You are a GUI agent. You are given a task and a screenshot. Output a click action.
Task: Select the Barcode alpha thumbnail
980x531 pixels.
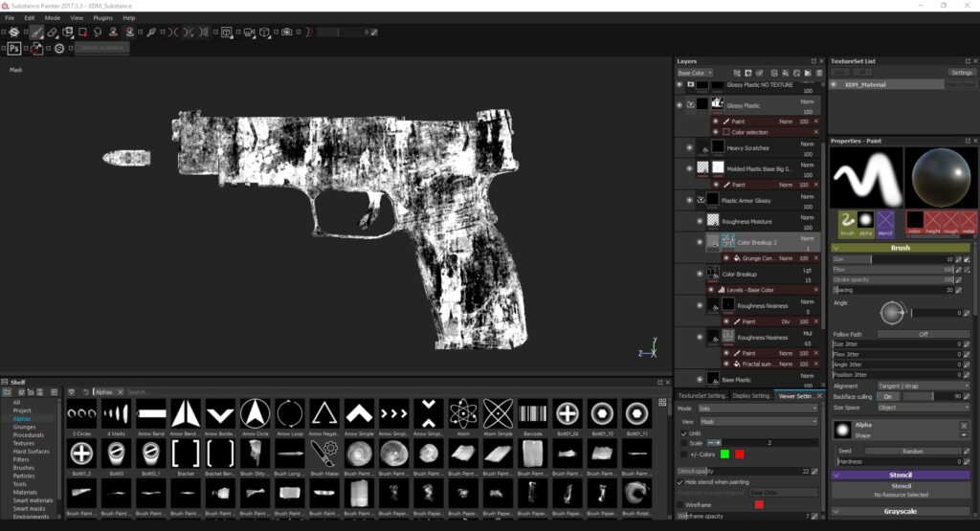coord(532,413)
